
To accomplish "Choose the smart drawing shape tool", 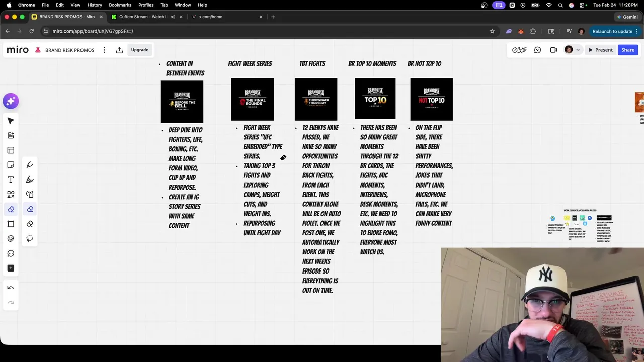I will point(30,195).
